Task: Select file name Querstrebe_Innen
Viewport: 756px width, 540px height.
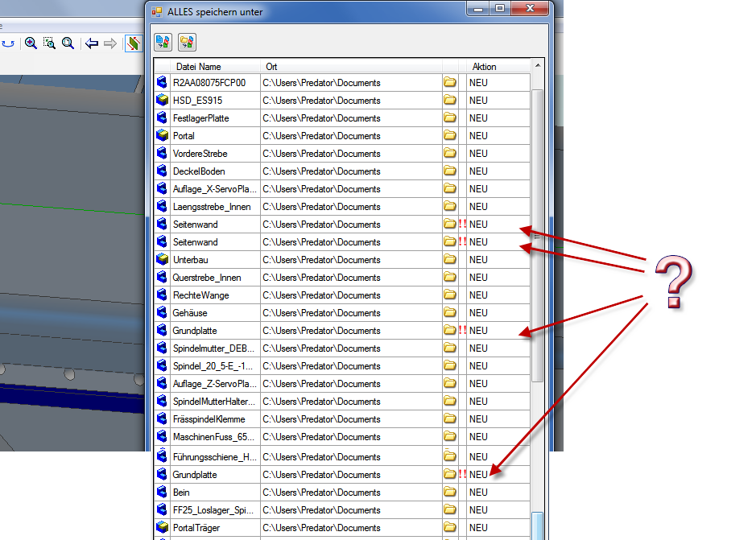Action: pyautogui.click(x=207, y=278)
